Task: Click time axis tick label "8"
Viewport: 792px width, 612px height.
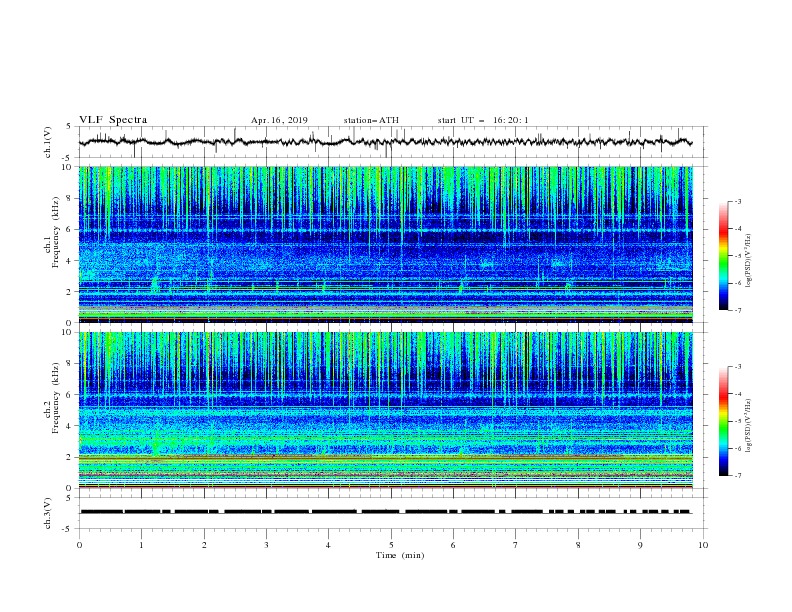Action: (578, 545)
